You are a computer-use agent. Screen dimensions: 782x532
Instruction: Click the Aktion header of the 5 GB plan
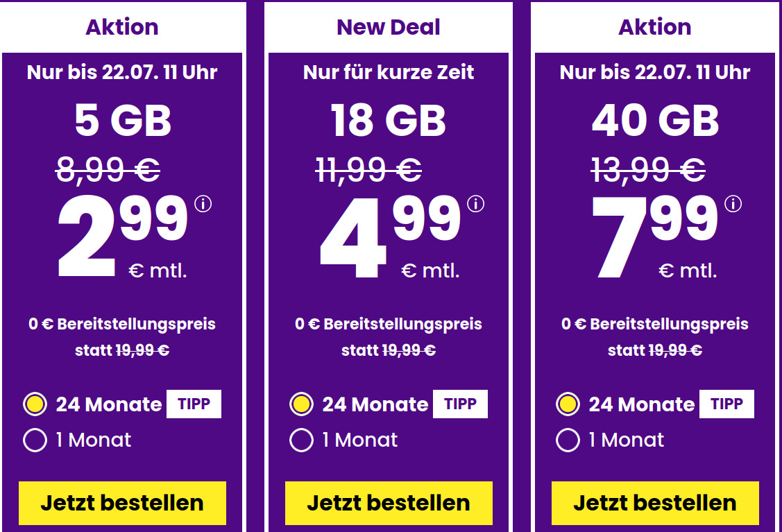[123, 26]
